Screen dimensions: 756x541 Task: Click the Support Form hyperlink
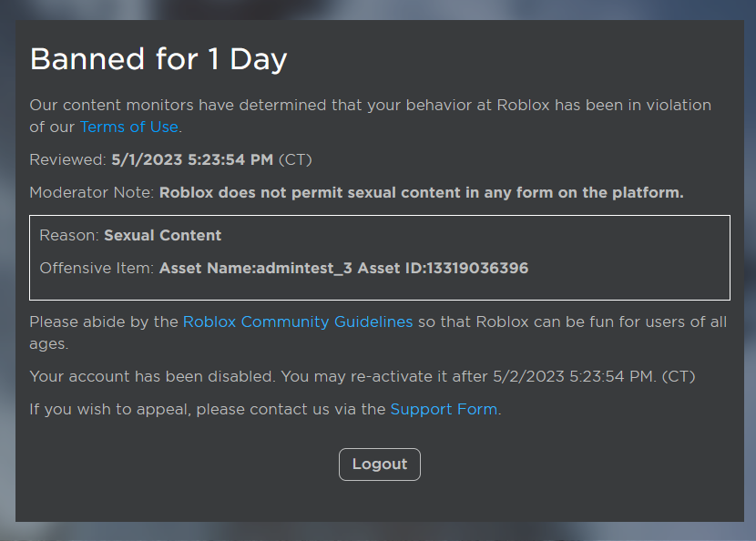pyautogui.click(x=444, y=409)
